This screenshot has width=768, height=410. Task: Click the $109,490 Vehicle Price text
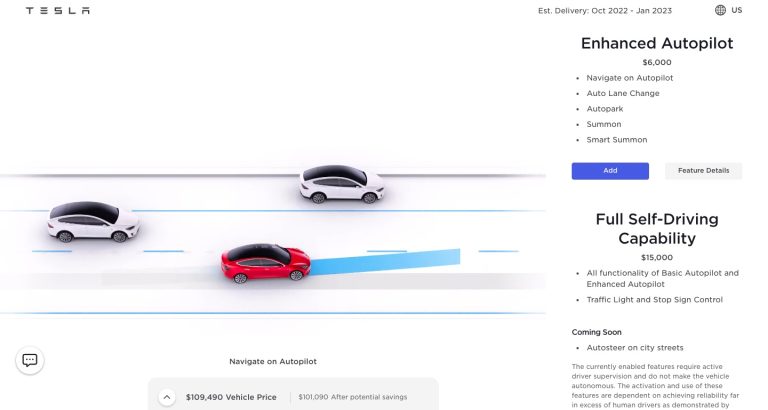point(231,397)
